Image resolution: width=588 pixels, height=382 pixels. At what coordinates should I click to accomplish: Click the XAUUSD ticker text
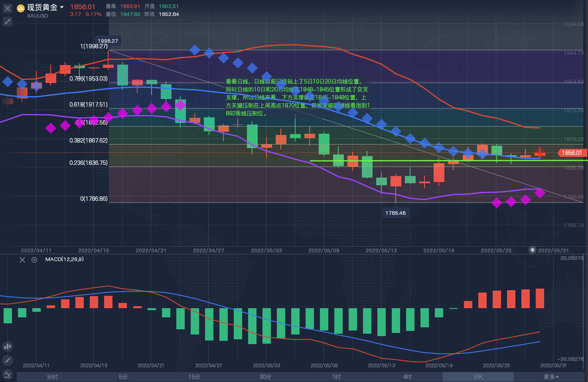37,16
